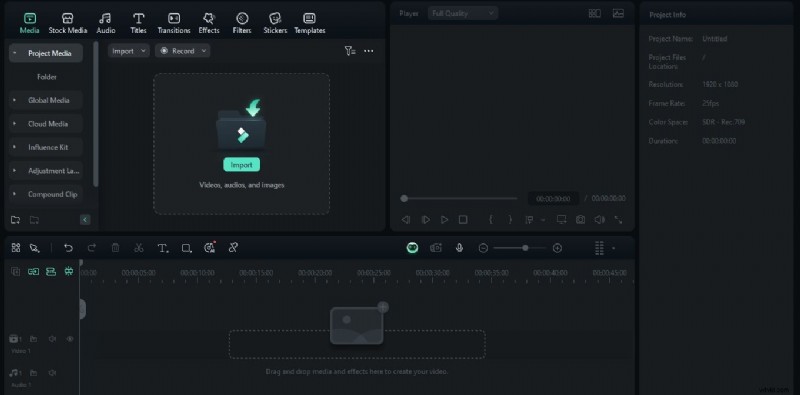This screenshot has height=395, width=800.
Task: Open the video scopes icon in player
Action: (618, 14)
